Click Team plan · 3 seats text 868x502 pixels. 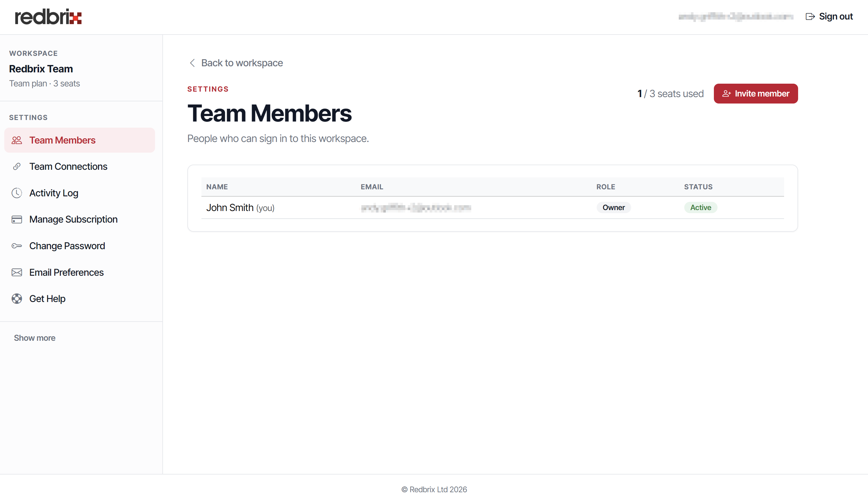click(x=45, y=84)
